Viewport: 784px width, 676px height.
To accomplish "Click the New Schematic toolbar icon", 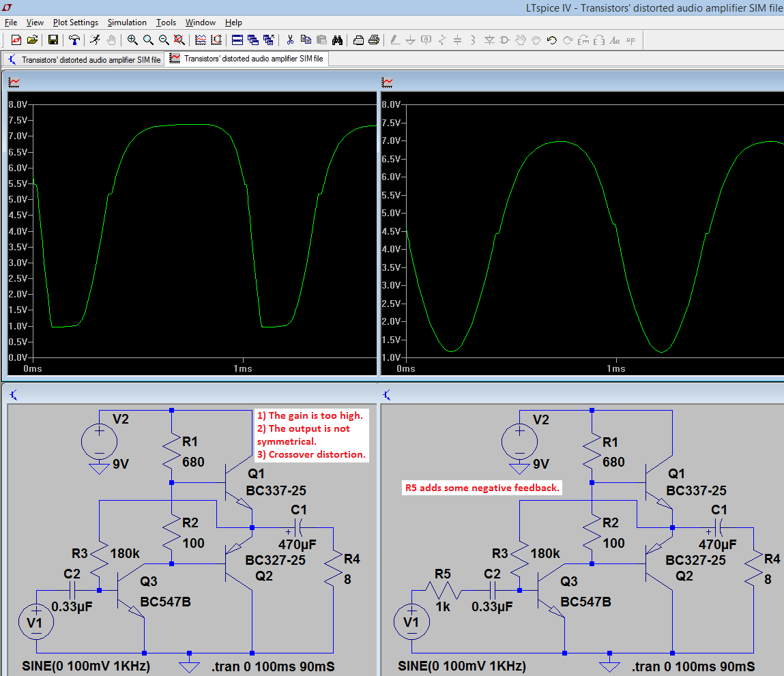I will (x=16, y=40).
